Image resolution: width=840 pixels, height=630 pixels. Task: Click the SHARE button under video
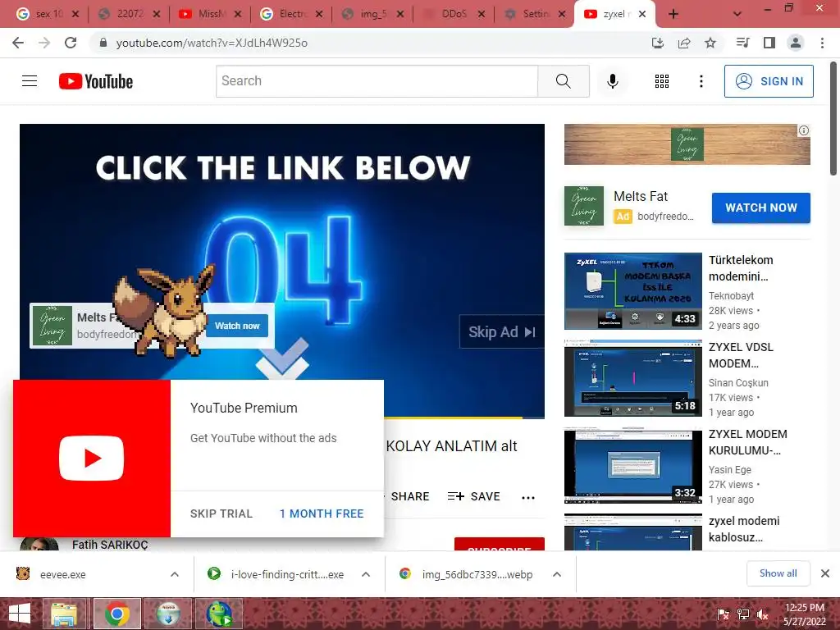pyautogui.click(x=410, y=496)
